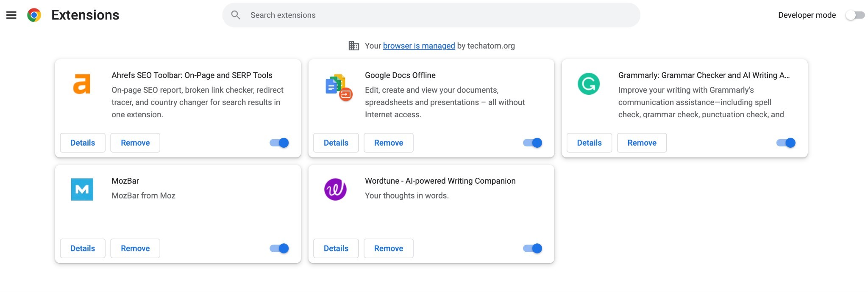The width and height of the screenshot is (868, 292).
Task: Click the Grammarly extension icon
Action: click(x=589, y=84)
